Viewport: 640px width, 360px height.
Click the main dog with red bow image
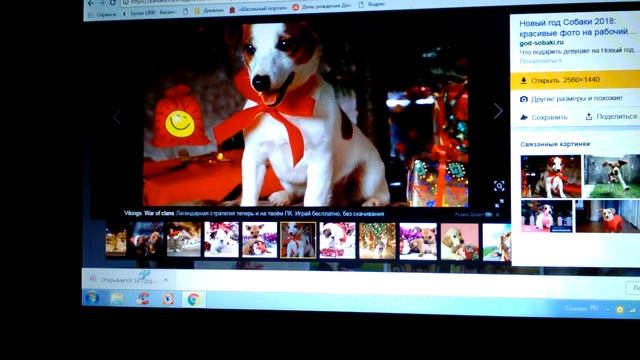point(306,114)
